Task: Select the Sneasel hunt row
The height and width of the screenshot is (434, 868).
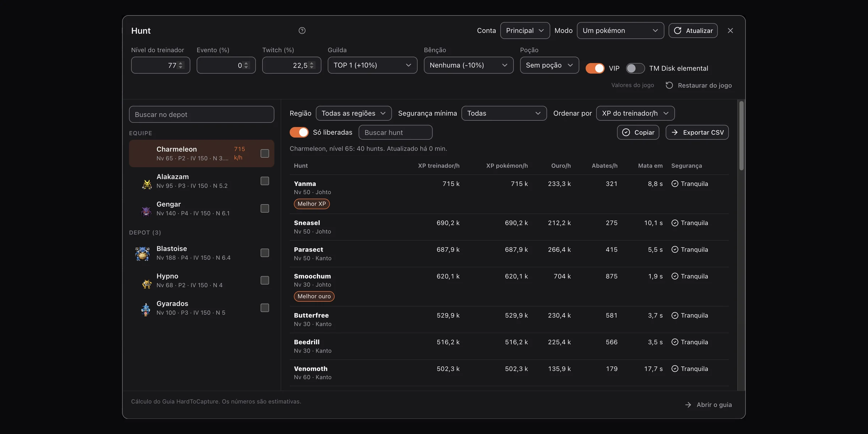Action: click(509, 227)
